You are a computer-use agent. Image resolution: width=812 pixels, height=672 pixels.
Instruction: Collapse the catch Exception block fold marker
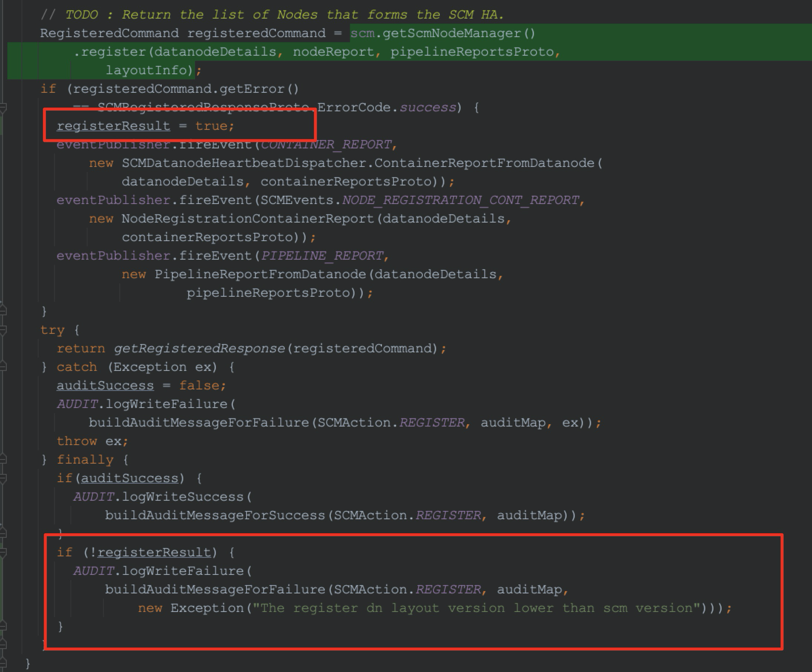point(3,366)
